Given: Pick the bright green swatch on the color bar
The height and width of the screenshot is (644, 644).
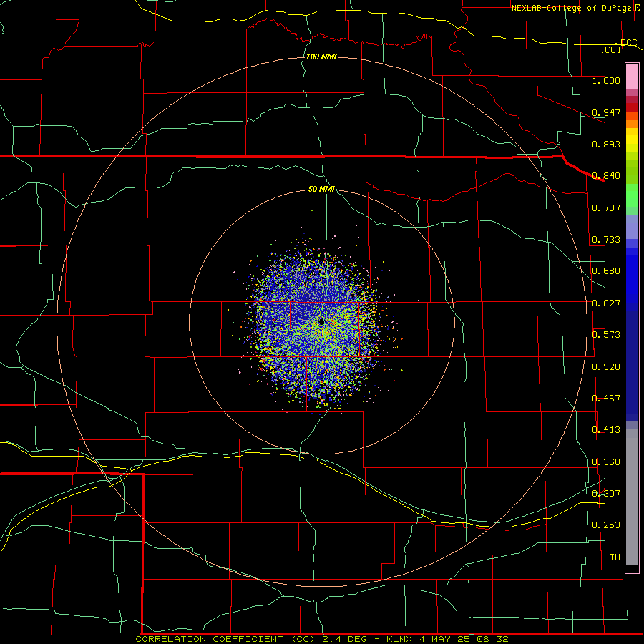Looking at the screenshot, I should (632, 195).
